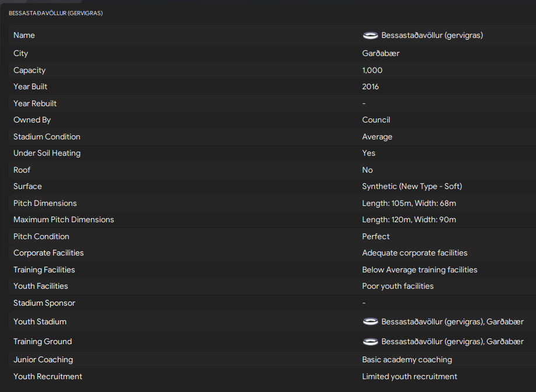Image resolution: width=536 pixels, height=392 pixels.
Task: Click the stadium icon beside Youth Stadium value
Action: [370, 322]
